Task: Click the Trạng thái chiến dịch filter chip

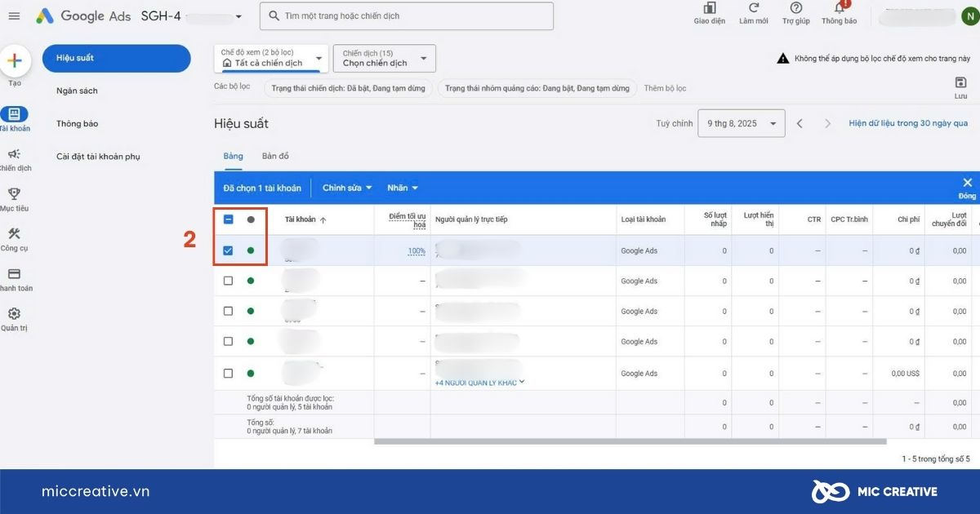Action: tap(348, 88)
